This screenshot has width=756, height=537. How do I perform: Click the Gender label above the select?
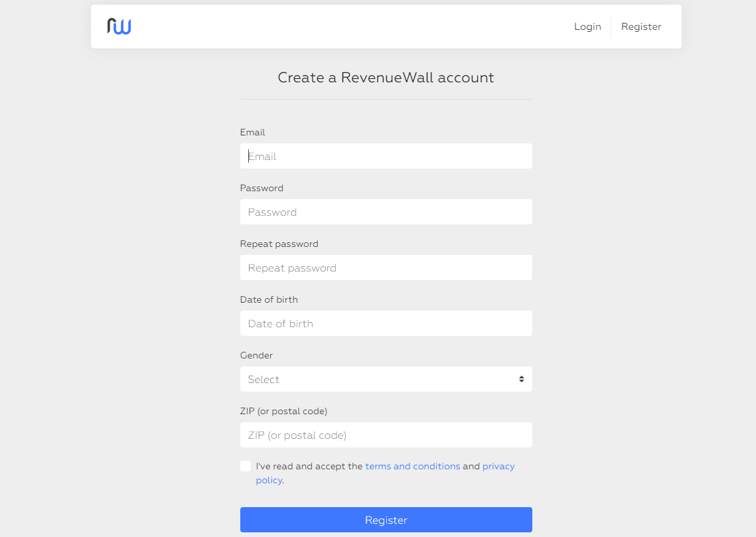[x=256, y=355]
